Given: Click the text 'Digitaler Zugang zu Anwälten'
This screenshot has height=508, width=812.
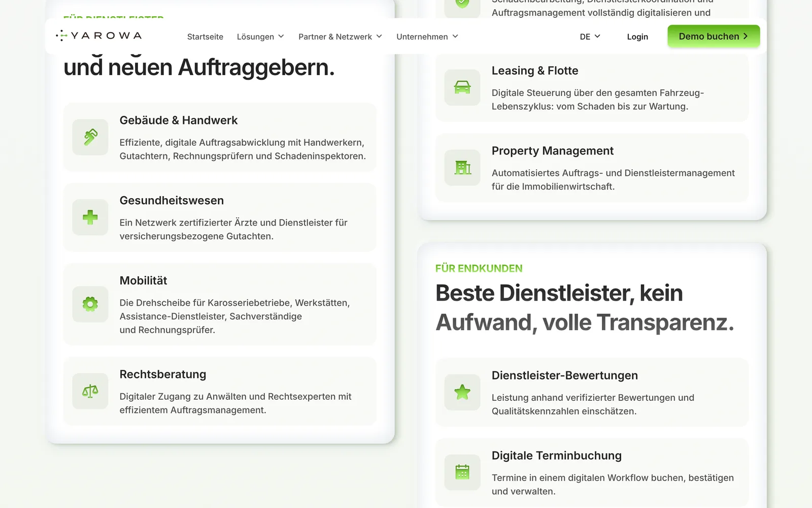Looking at the screenshot, I should 235,403.
